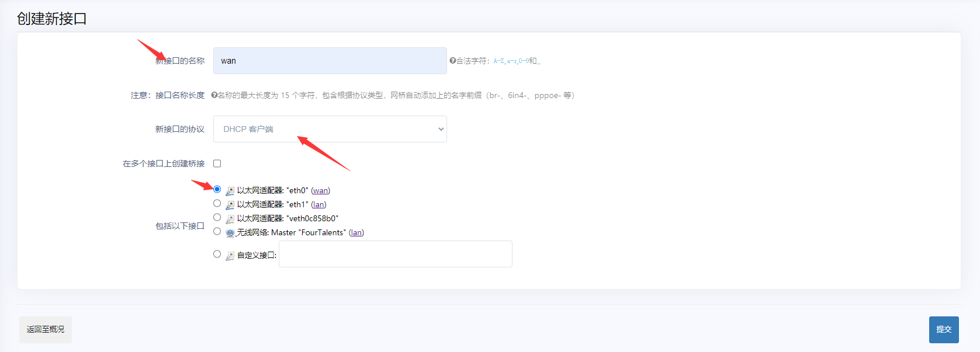Select the eth0 adapter radio button

coord(217,190)
